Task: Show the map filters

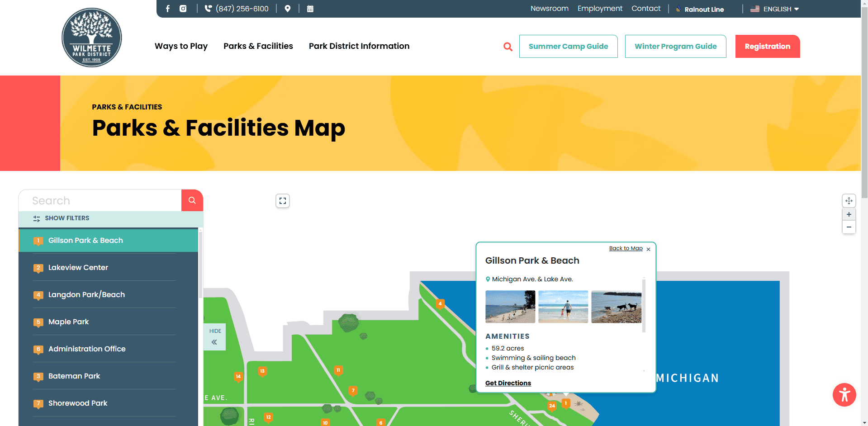Action: click(62, 218)
